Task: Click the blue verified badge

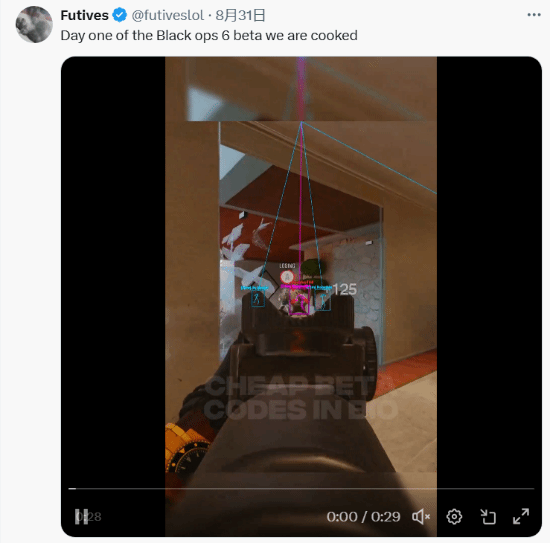Action: (x=120, y=15)
